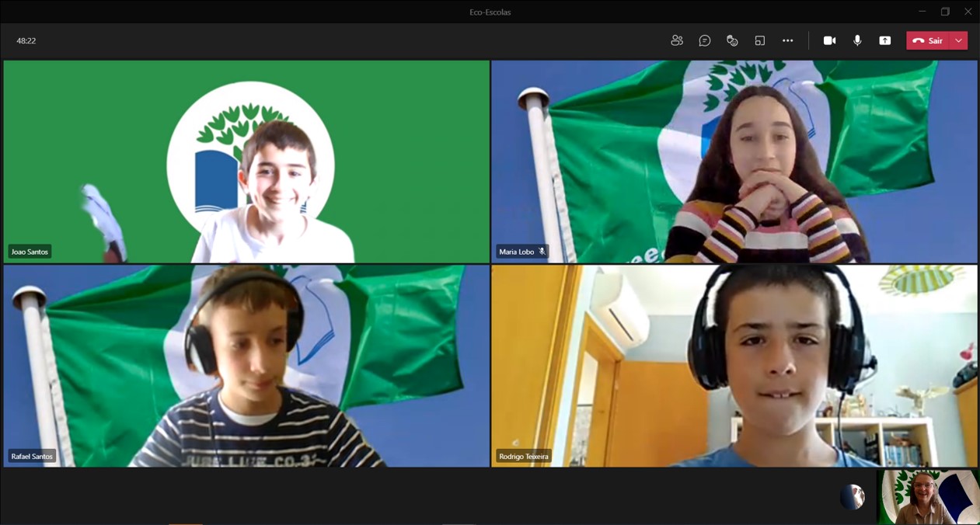The width and height of the screenshot is (980, 525).
Task: Share screen content with the tray icon
Action: [x=885, y=40]
